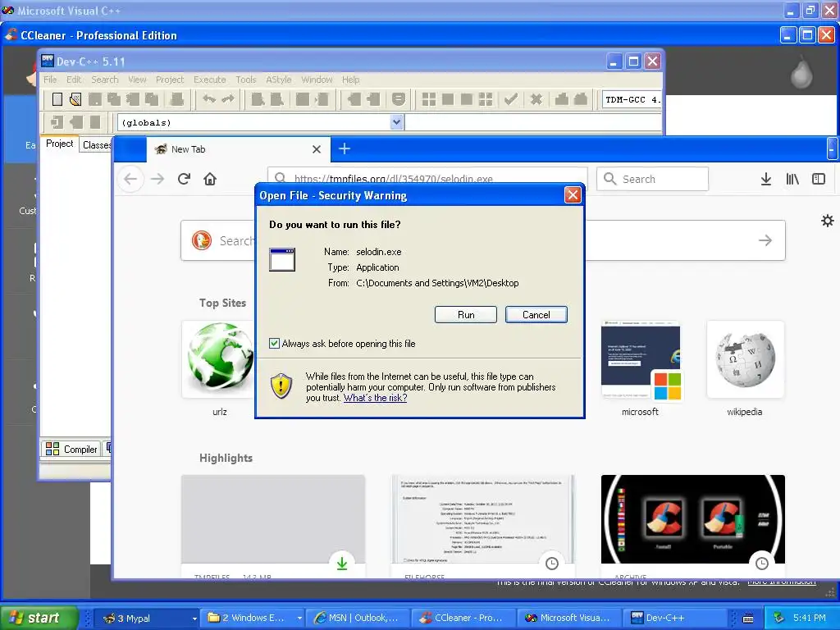Viewport: 840px width, 630px height.
Task: Select the New Tab browser tab
Action: (x=239, y=149)
